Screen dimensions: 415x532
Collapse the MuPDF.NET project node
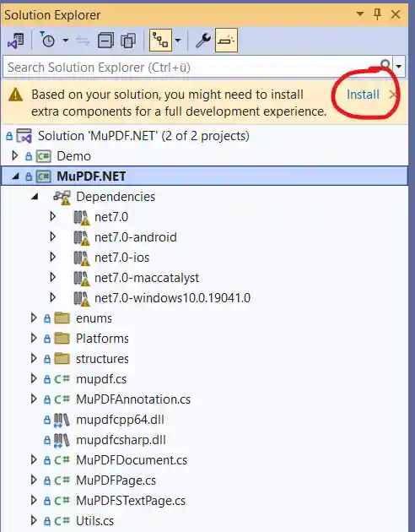point(15,176)
